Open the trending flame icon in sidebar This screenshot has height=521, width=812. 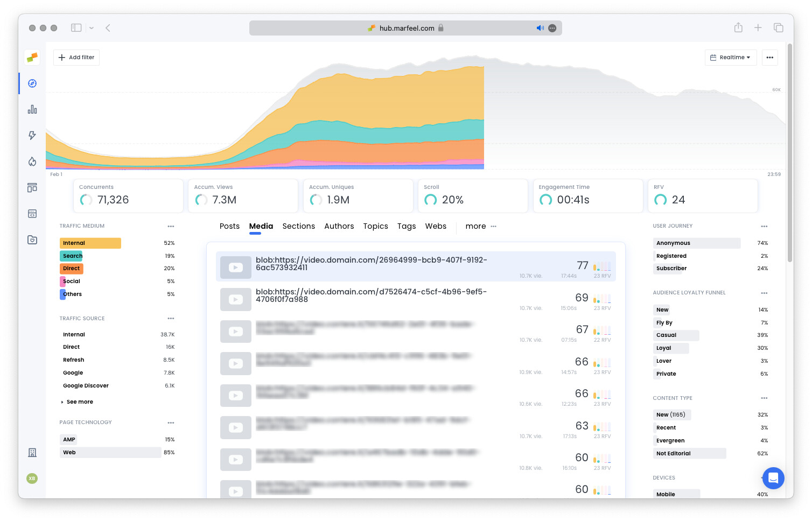(32, 161)
